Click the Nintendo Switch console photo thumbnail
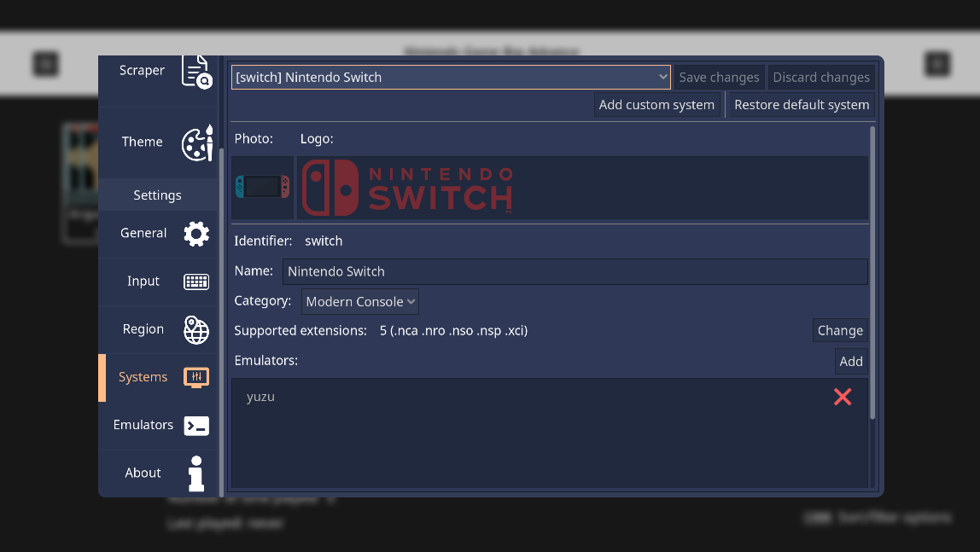Screen dimensions: 980x552 [263, 188]
